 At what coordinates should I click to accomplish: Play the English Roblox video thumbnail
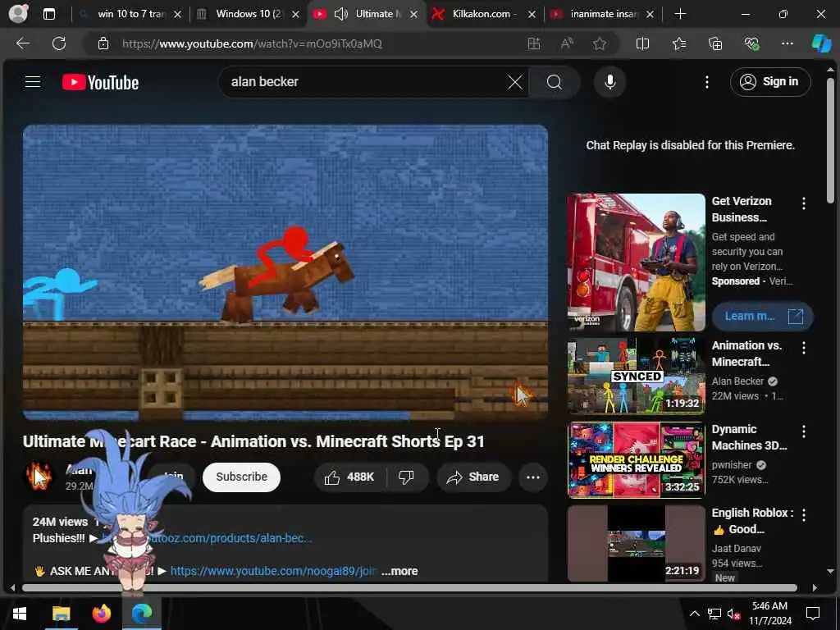(x=636, y=543)
